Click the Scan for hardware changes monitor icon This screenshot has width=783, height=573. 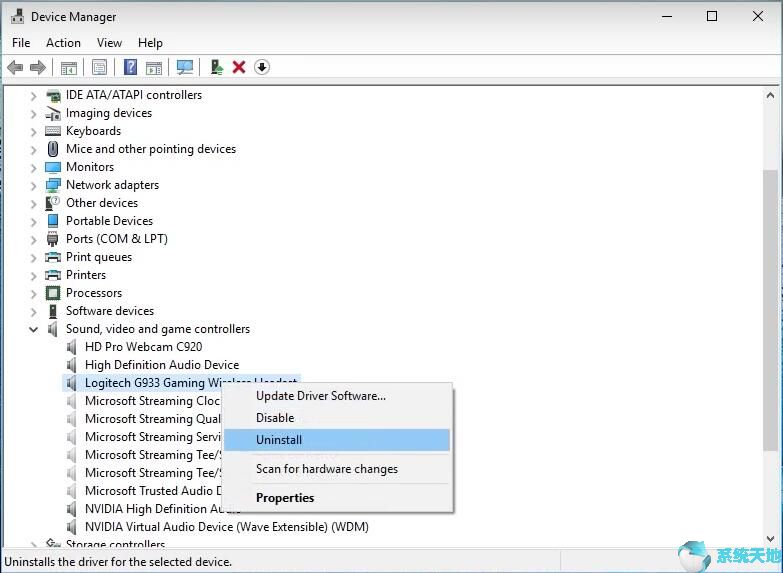(x=185, y=67)
